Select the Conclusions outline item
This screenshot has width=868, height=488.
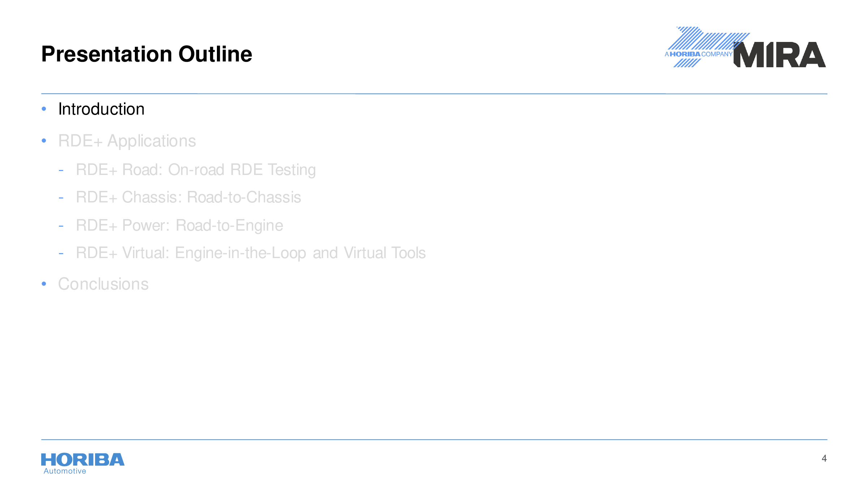point(103,284)
